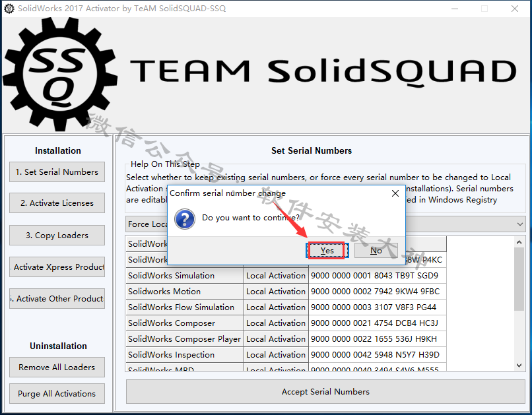
Task: Click serial 9000 0000 0002 7942 9KW4 9FBC
Action: tap(378, 291)
